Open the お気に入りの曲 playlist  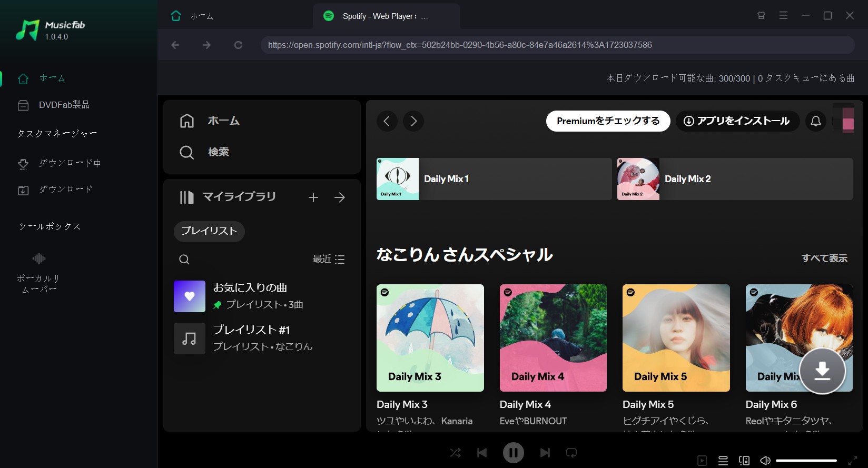262,296
